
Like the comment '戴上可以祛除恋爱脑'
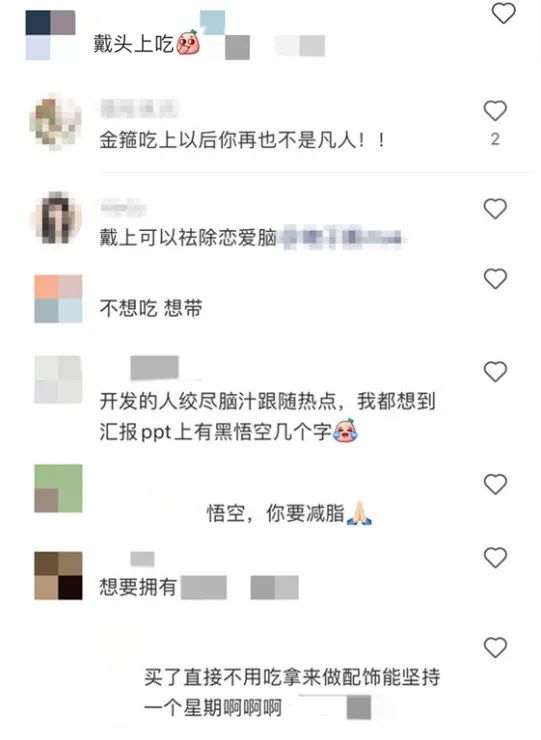495,209
